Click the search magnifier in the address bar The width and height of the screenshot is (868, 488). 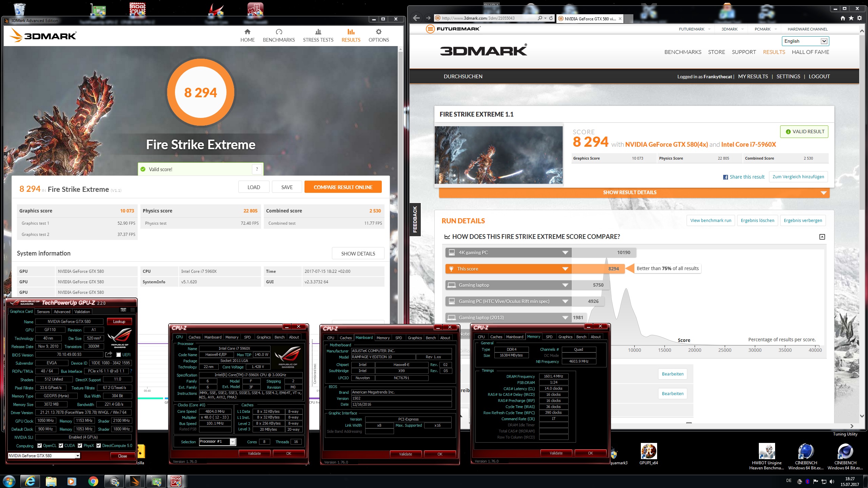[540, 18]
